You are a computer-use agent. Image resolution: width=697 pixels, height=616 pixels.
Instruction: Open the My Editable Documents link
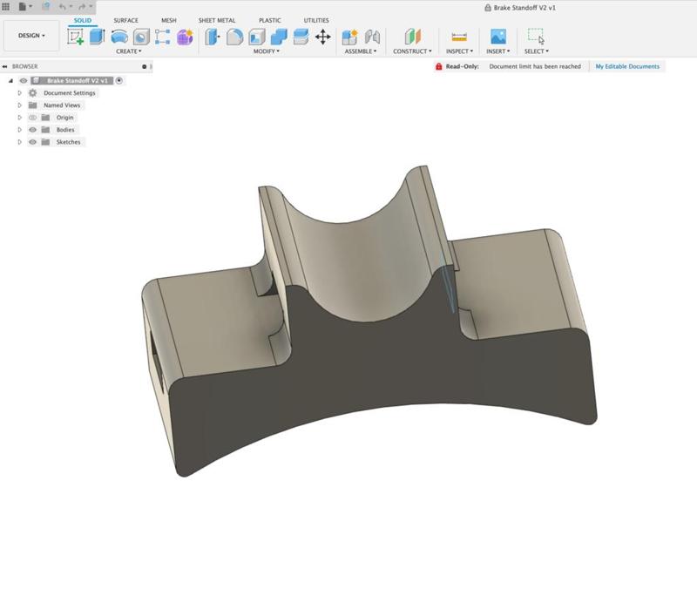click(x=627, y=66)
